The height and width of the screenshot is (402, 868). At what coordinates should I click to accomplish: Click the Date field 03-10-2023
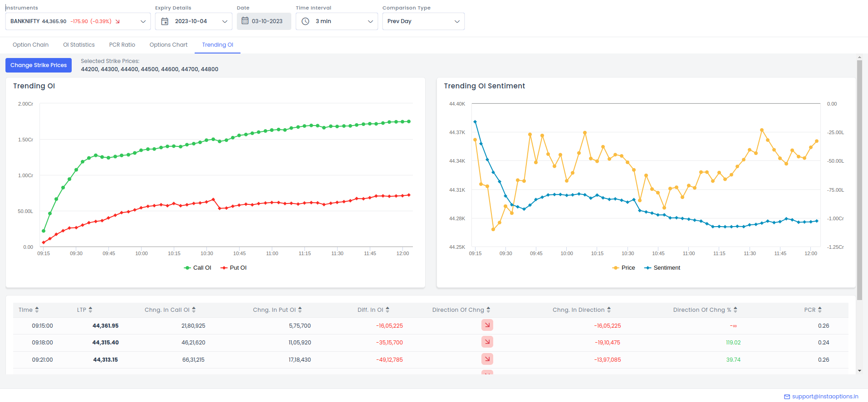pyautogui.click(x=264, y=21)
